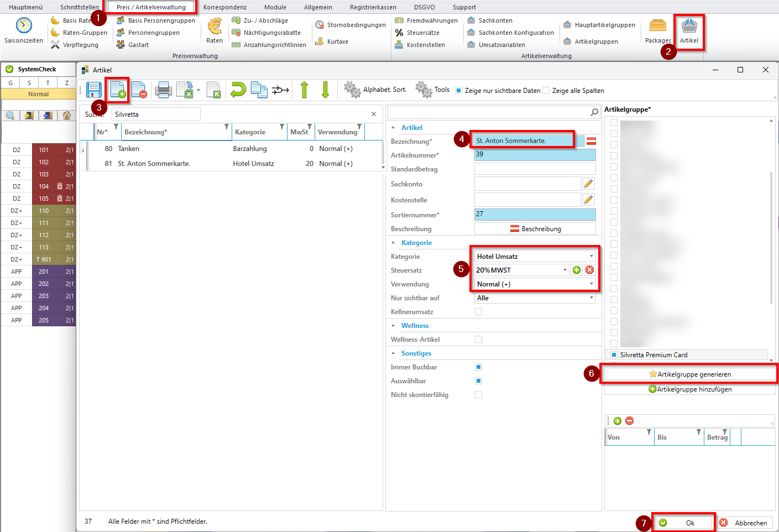Image resolution: width=779 pixels, height=532 pixels.
Task: Click the pencil icon beside Sachkonto
Action: click(x=588, y=184)
